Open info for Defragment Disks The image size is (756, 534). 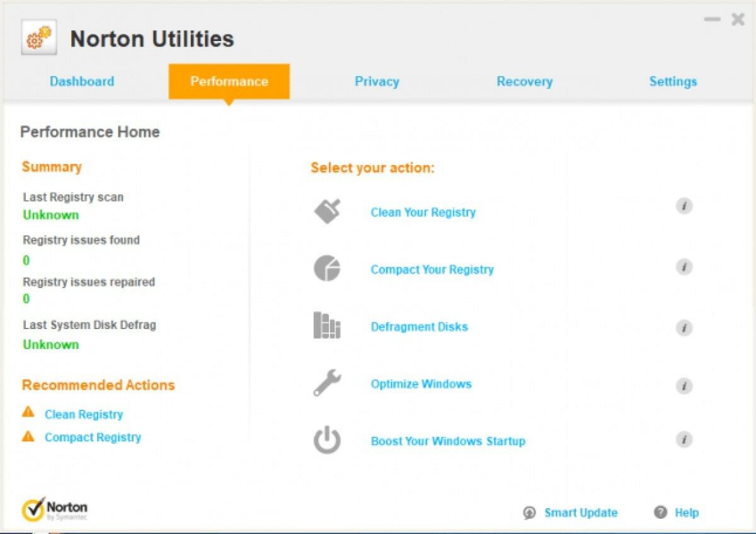coord(684,328)
